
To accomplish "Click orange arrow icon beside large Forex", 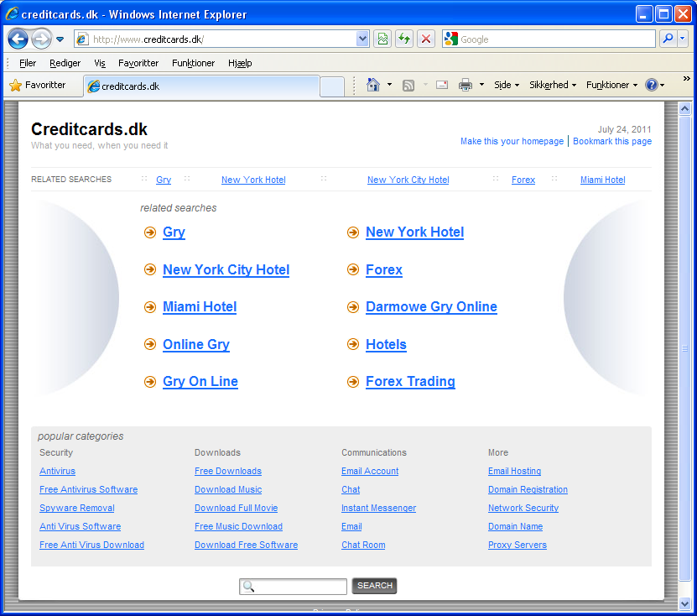I will pyautogui.click(x=353, y=269).
